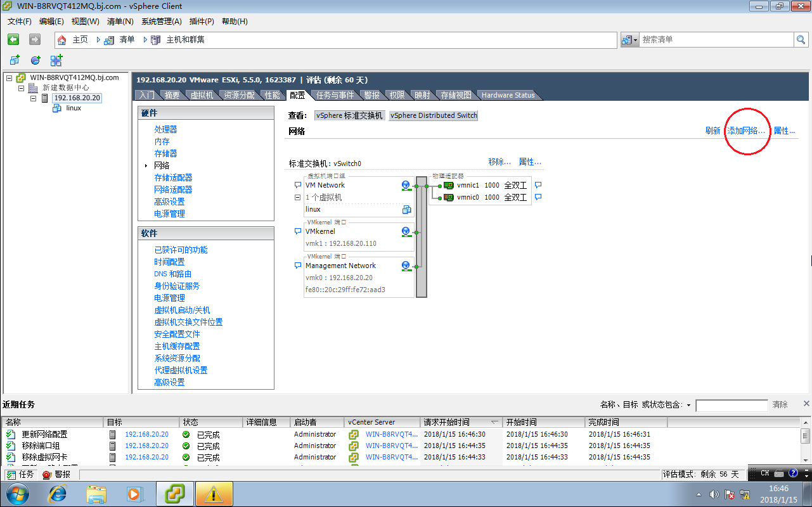Open DNS 和路由 software setting
The image size is (812, 507).
(x=172, y=274)
